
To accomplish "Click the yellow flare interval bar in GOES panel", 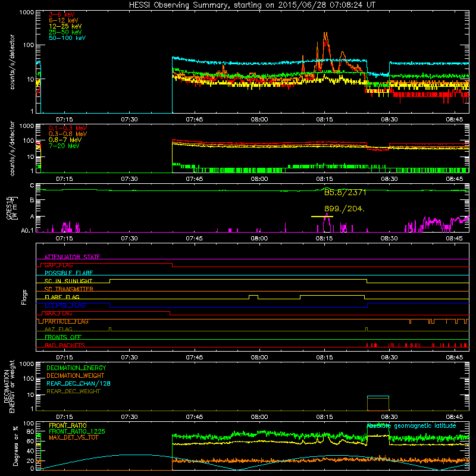I will coord(322,217).
